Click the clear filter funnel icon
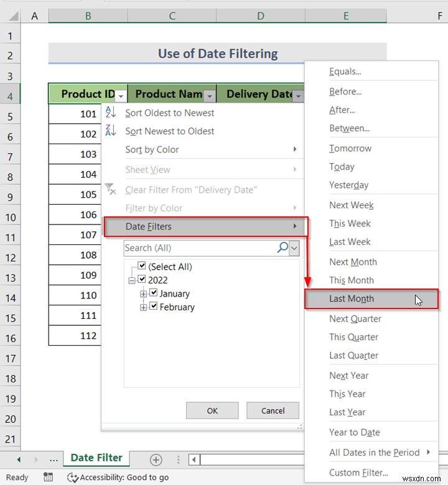Image resolution: width=448 pixels, height=485 pixels. (x=111, y=189)
